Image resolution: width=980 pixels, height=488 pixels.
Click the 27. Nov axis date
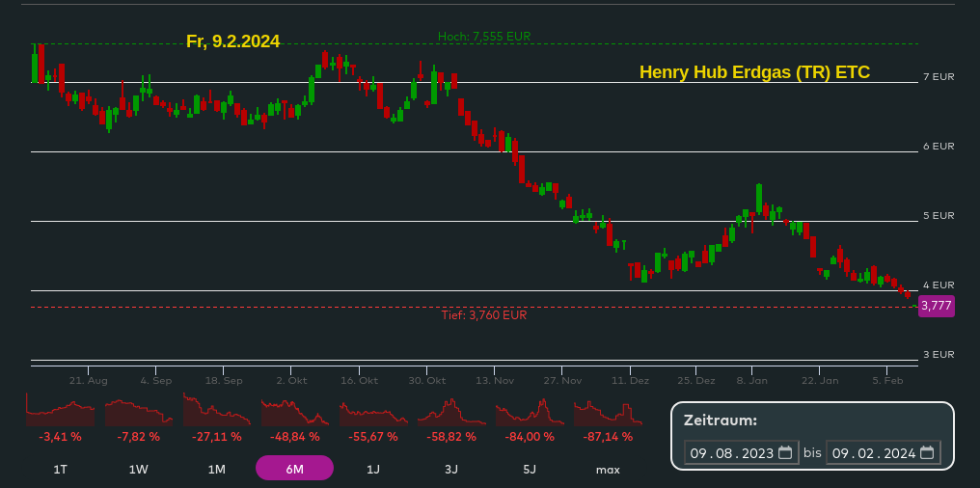(x=562, y=381)
